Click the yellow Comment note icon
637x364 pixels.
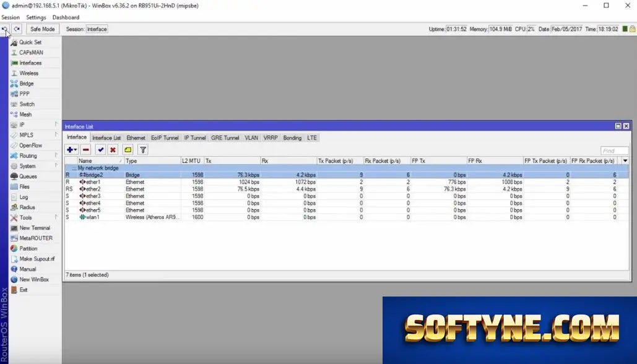click(128, 150)
